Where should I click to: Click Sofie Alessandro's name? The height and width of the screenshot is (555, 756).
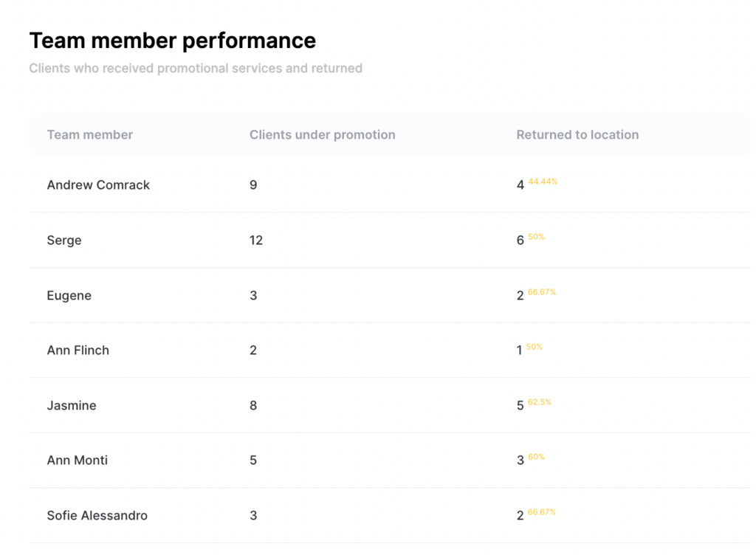click(x=97, y=516)
